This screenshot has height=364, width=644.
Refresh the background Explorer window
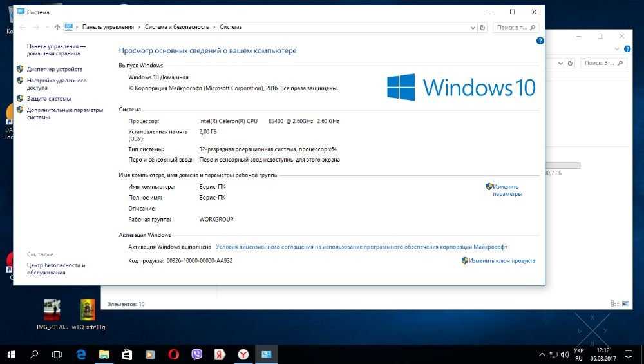coord(570,63)
